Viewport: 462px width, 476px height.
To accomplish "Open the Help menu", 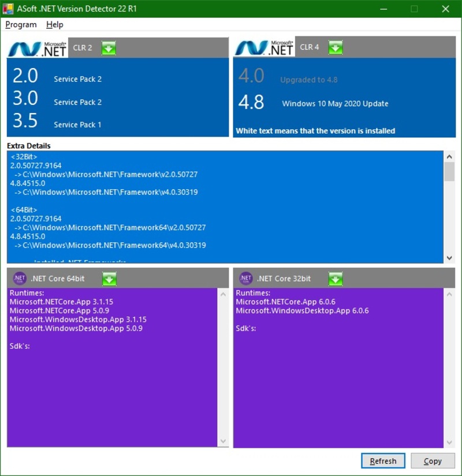I will pos(55,25).
